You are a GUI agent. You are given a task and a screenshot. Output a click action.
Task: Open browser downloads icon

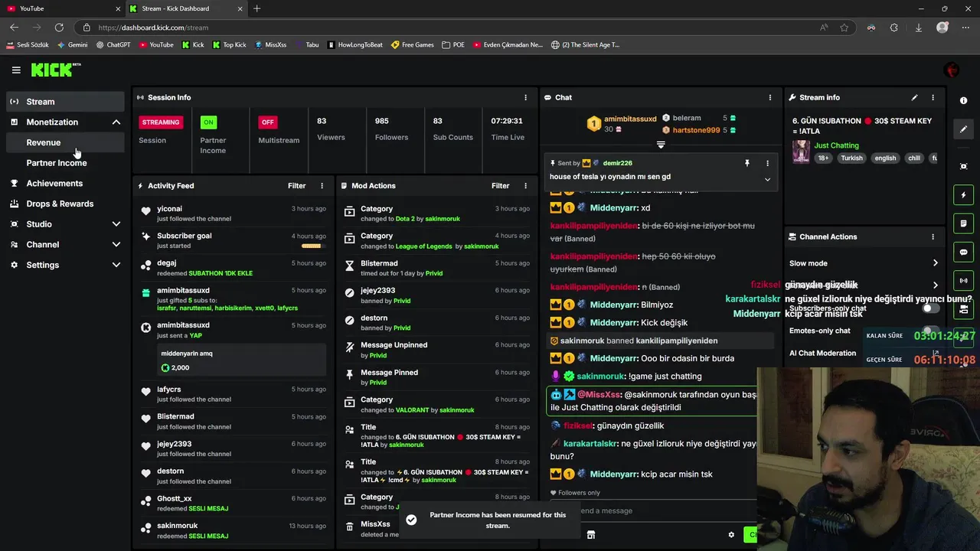(918, 28)
